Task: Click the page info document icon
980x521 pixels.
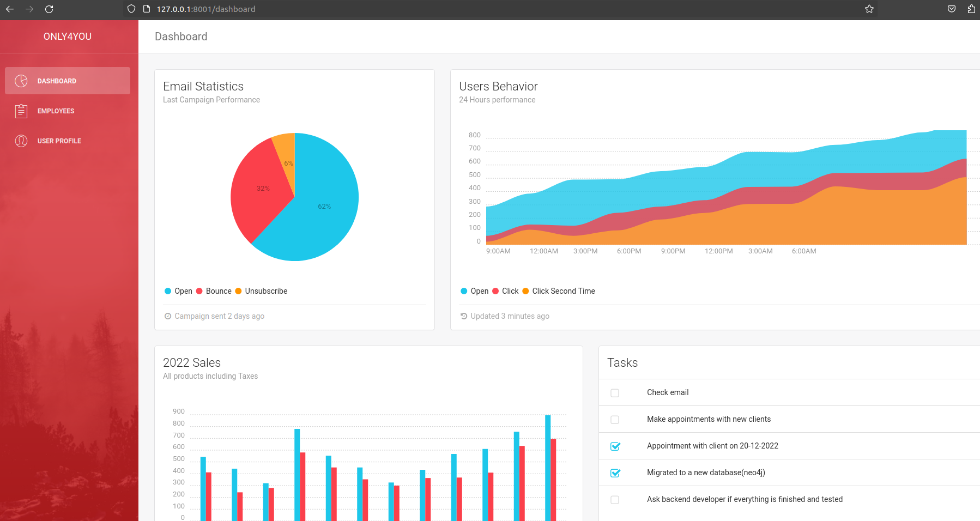Action: pyautogui.click(x=146, y=9)
